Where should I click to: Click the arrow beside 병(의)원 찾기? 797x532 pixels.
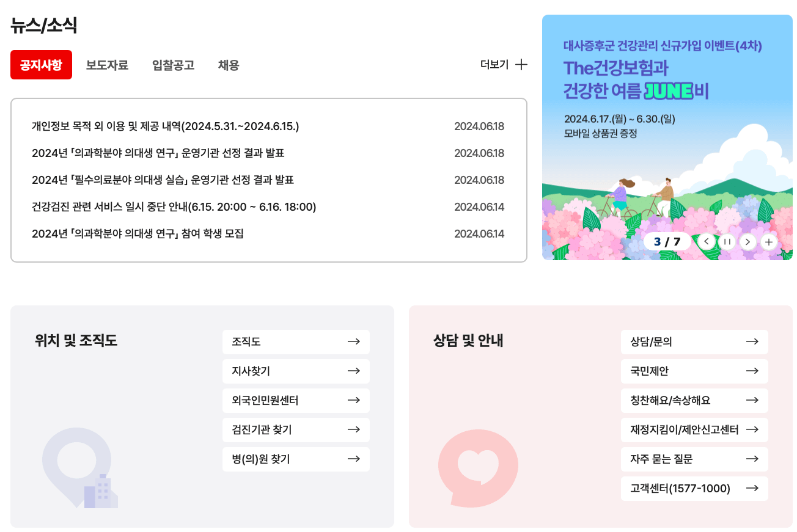click(x=354, y=459)
